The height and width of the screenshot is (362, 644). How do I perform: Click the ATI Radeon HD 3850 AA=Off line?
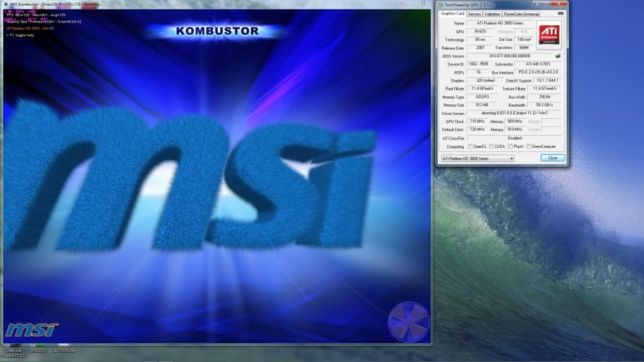point(30,28)
